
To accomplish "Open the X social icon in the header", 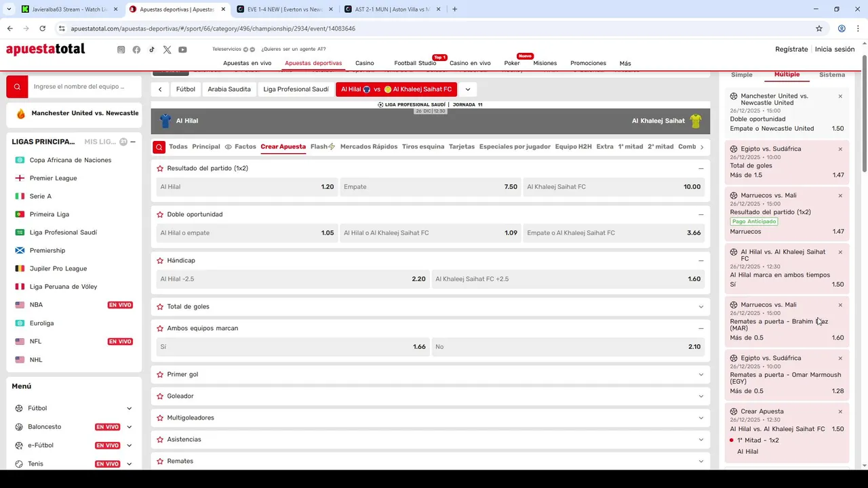I will pos(167,49).
